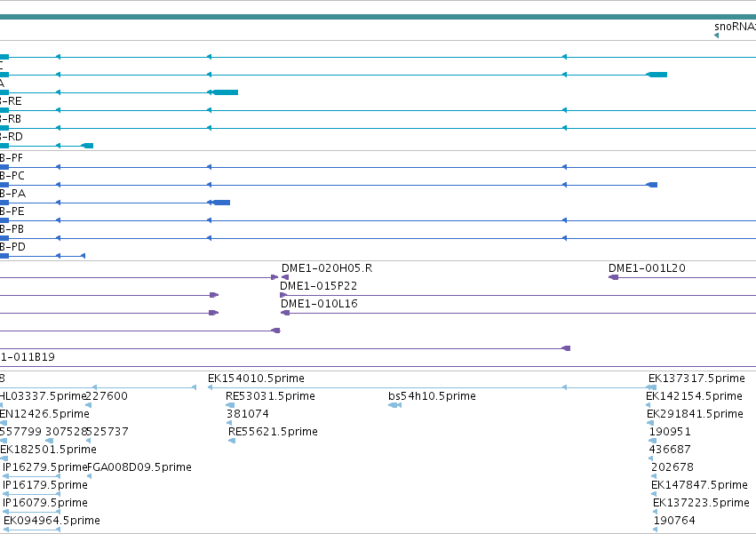Click the IP16079.5prime EST label
This screenshot has height=534, width=756.
click(x=45, y=503)
